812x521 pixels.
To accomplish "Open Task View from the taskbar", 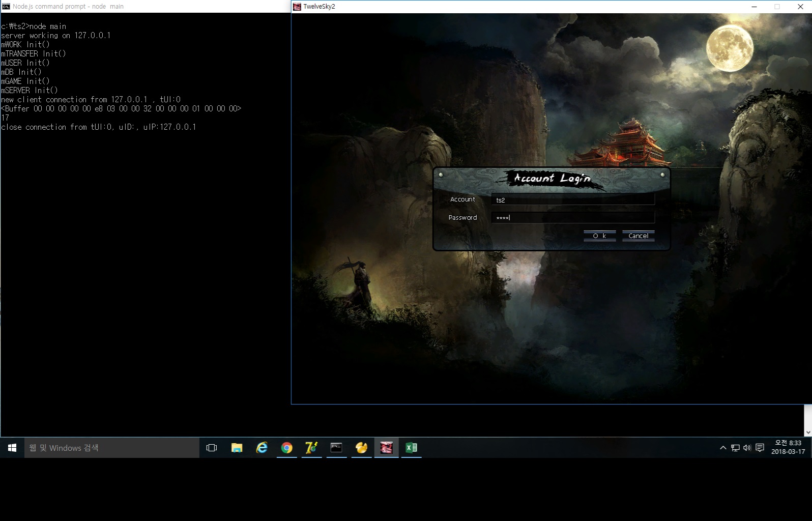I will coord(212,448).
